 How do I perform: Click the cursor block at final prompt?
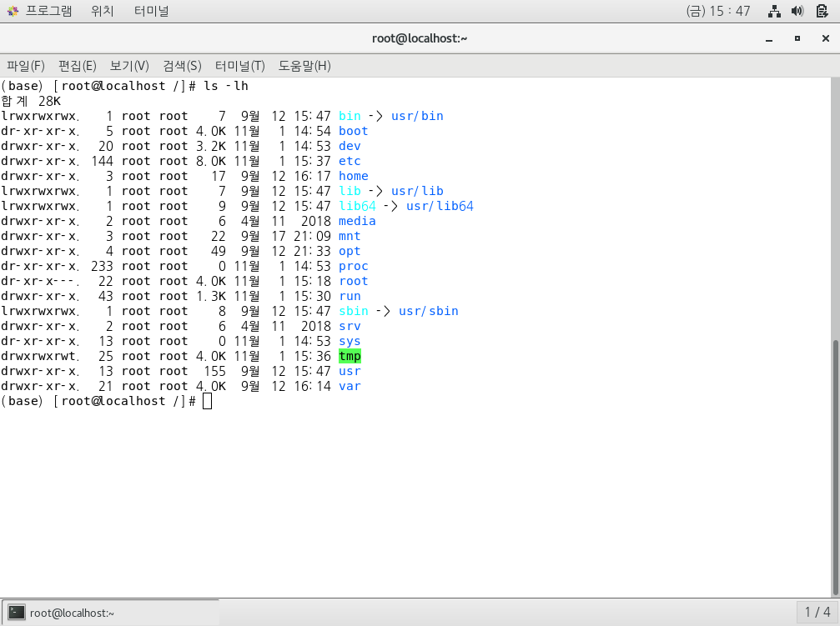(208, 401)
